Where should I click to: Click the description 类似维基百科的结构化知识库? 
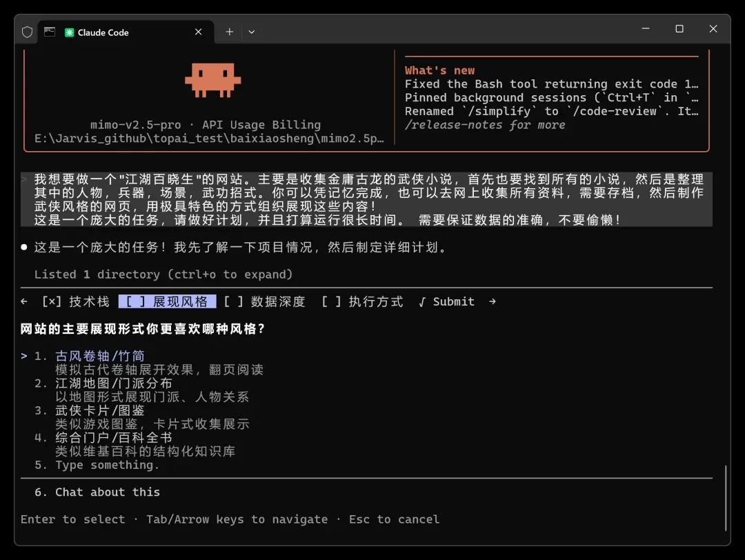tap(146, 451)
